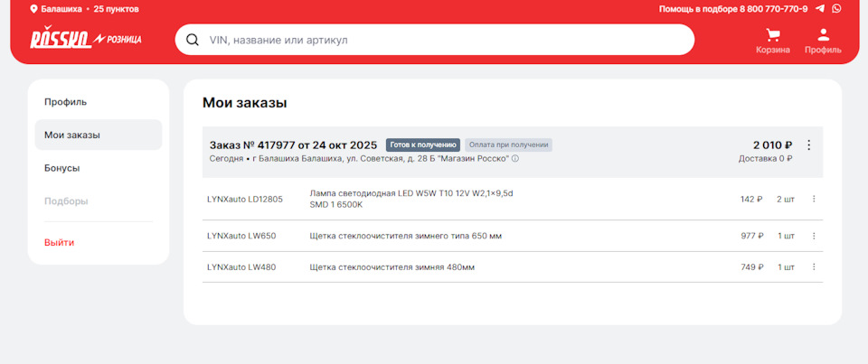Click the help phone 8 800 770-770-9
The width and height of the screenshot is (868, 364).
(773, 9)
